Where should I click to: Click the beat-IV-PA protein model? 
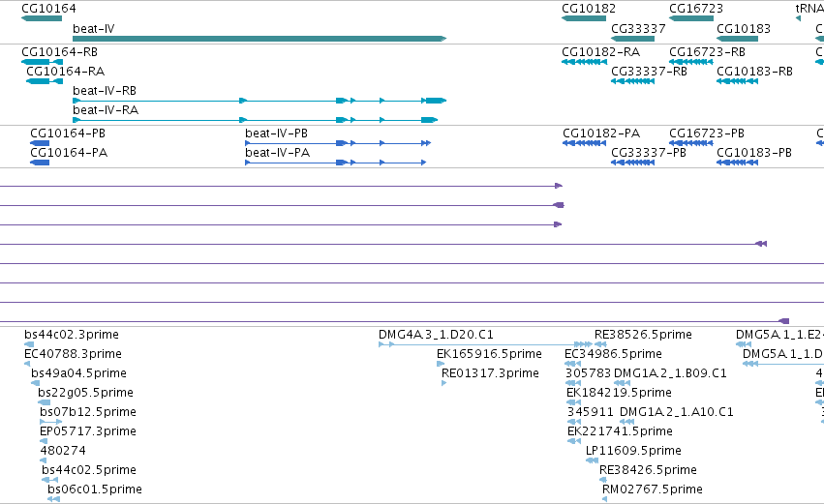click(x=336, y=163)
